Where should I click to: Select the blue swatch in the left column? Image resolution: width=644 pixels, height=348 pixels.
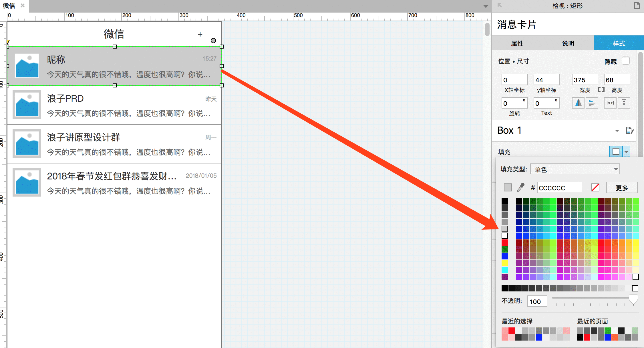[505, 256]
